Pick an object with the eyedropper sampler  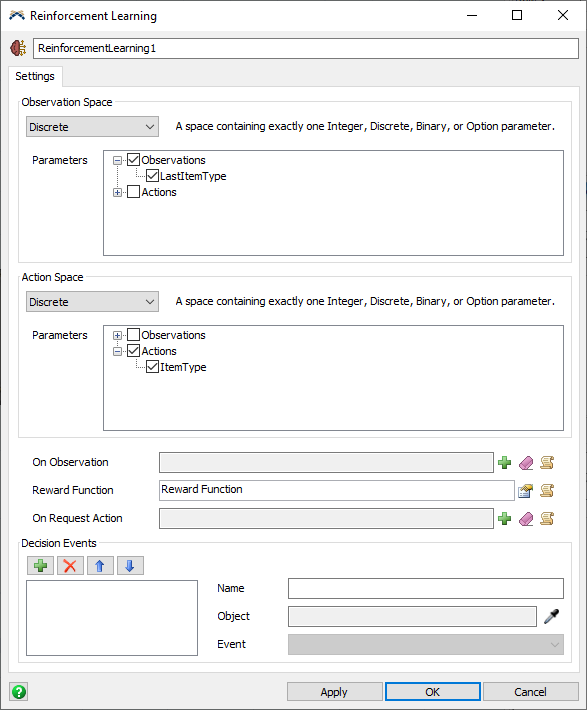(x=552, y=616)
